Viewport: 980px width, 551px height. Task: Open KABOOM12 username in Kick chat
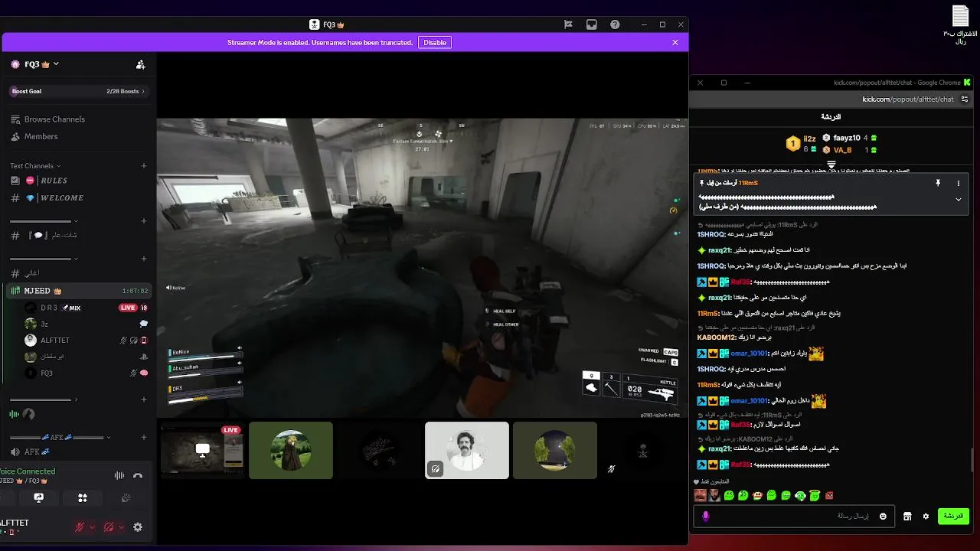tap(717, 337)
